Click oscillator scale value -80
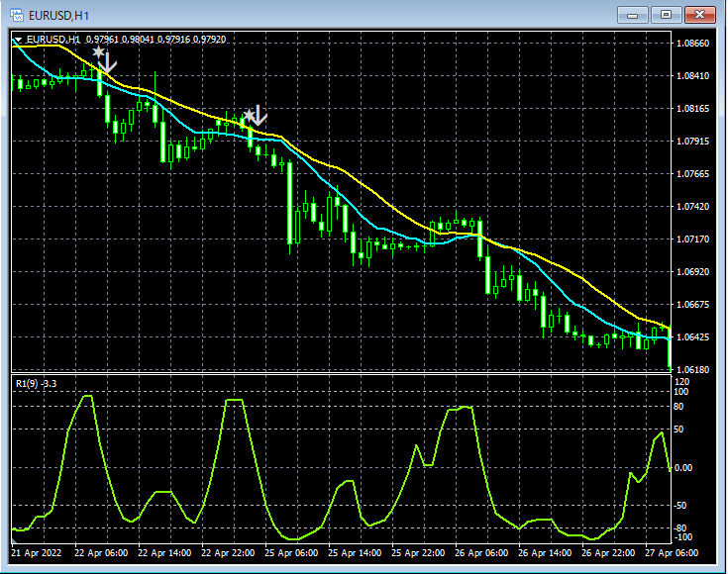The image size is (728, 574). 680,528
